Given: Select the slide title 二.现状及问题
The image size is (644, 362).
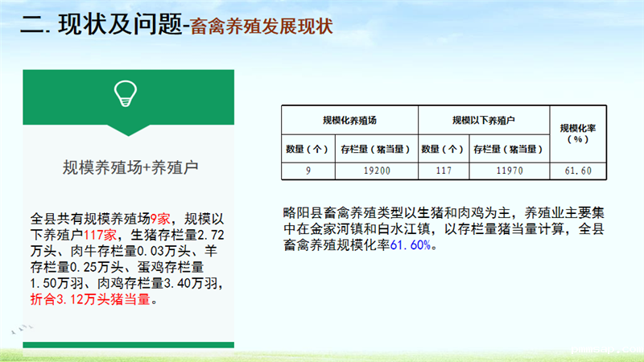Looking at the screenshot, I should click(x=103, y=25).
